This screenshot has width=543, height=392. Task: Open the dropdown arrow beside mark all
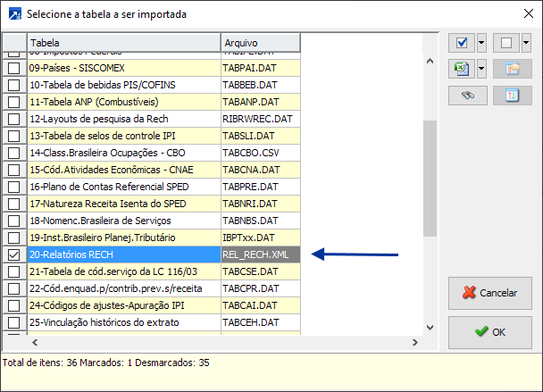tap(482, 42)
